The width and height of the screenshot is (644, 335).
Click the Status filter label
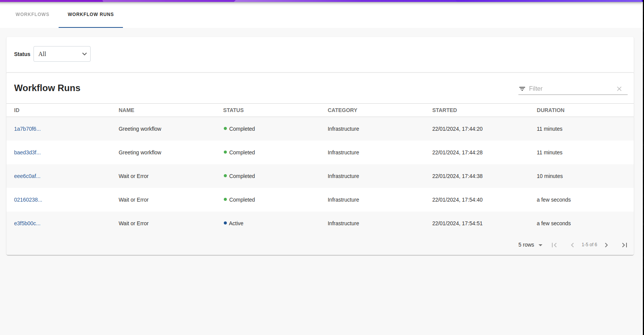[22, 54]
